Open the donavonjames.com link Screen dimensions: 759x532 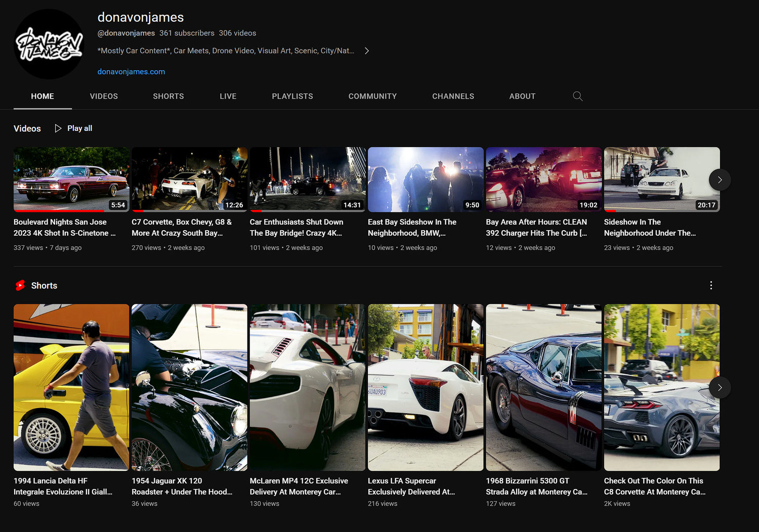(131, 72)
